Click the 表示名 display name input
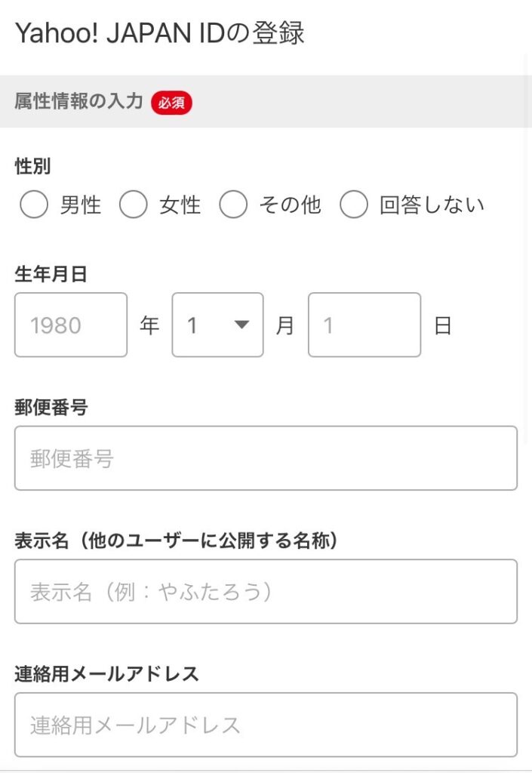Viewport: 532px width, 773px height. click(266, 591)
